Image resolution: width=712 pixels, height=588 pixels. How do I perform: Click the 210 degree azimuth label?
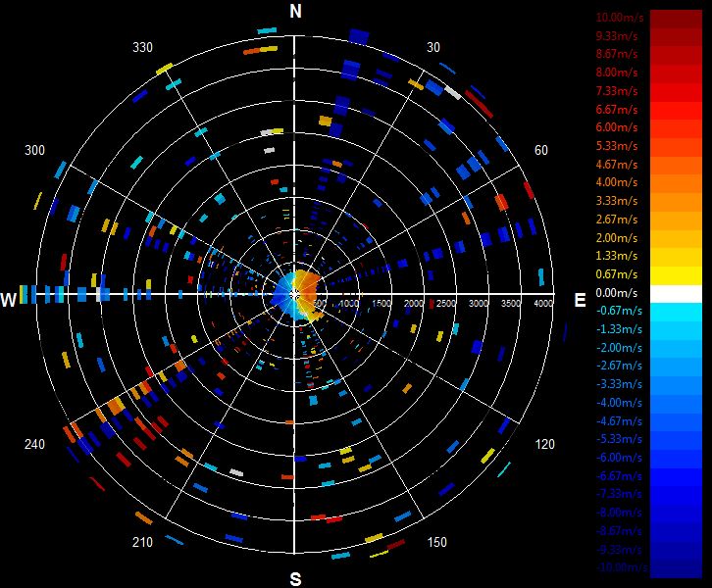(142, 542)
